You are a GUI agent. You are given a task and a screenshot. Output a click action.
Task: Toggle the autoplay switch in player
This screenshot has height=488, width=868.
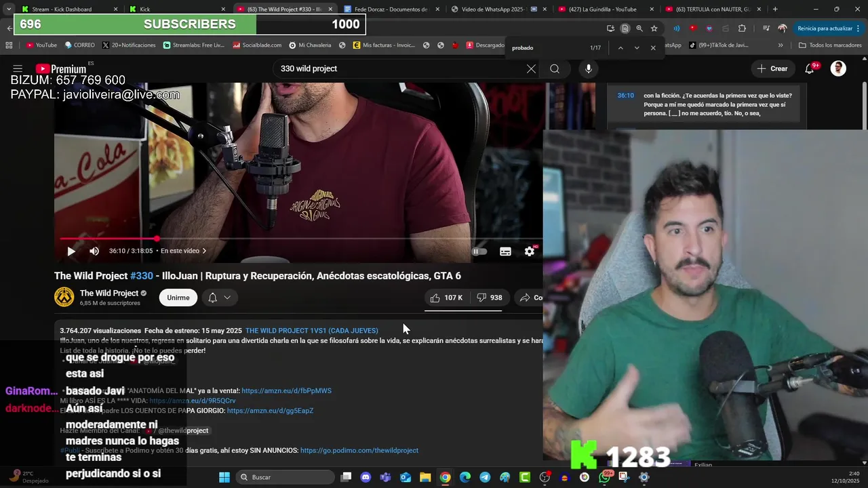point(480,251)
